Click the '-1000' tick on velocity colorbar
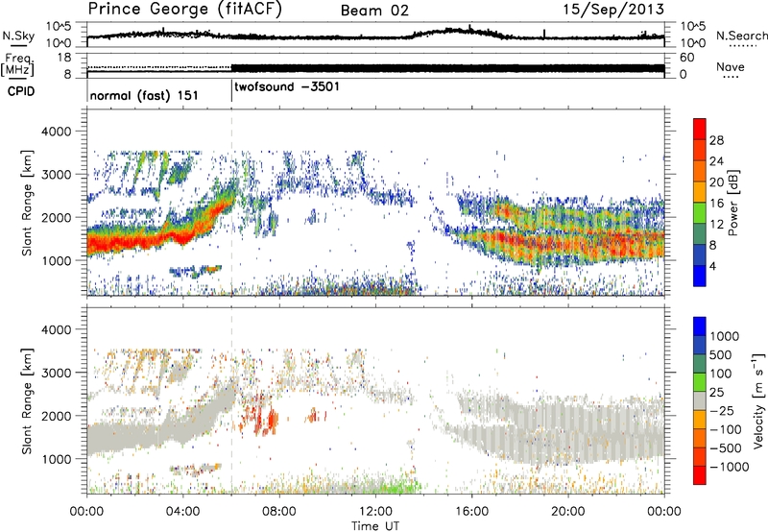768x532 pixels. (730, 467)
